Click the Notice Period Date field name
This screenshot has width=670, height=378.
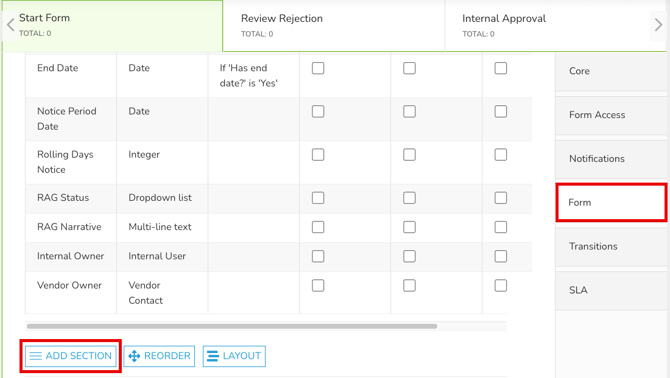tap(67, 119)
